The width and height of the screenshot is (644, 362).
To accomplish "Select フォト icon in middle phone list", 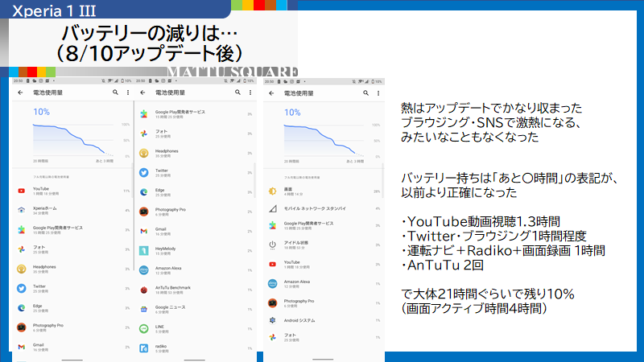I will point(144,134).
